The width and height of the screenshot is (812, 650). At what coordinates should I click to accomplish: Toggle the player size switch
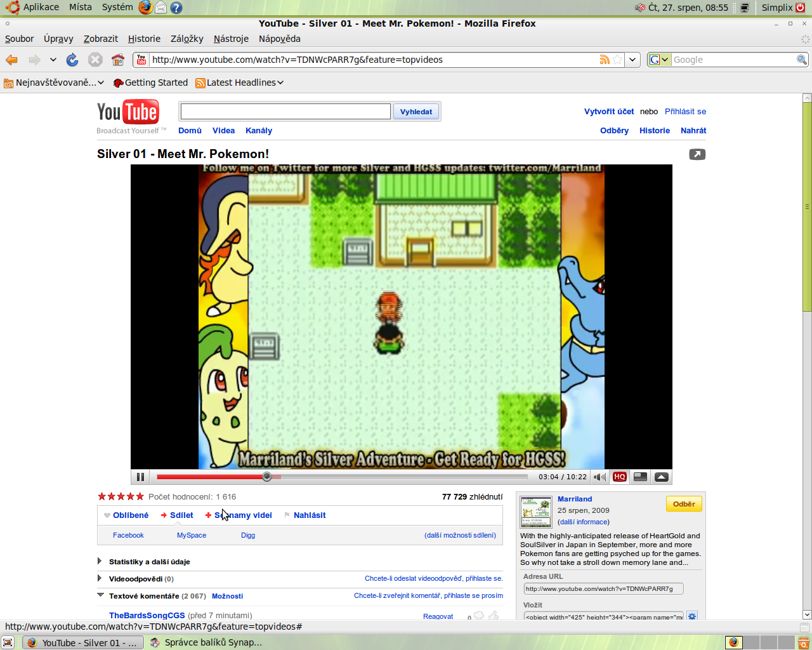pyautogui.click(x=640, y=477)
